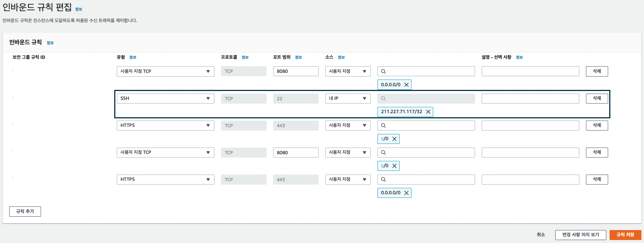Screen dimensions: 644x243
Task: Open source dropdown of 8080 rule with 0.0.0.0/0
Action: tap(348, 71)
